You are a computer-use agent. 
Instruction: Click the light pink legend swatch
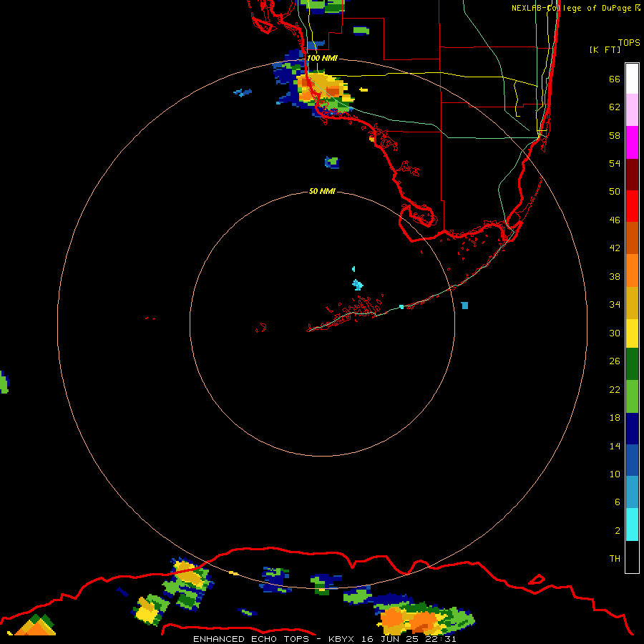coord(632,109)
